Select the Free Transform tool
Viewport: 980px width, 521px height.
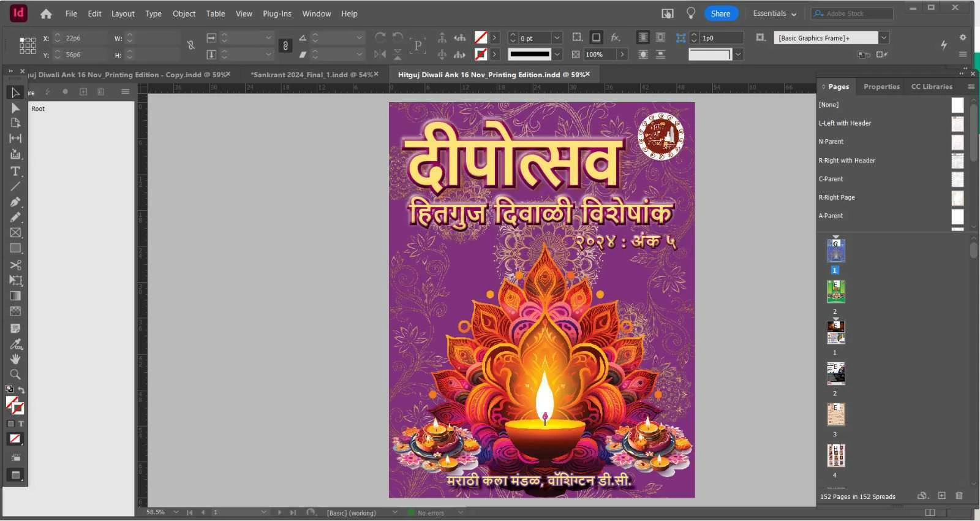[x=15, y=280]
